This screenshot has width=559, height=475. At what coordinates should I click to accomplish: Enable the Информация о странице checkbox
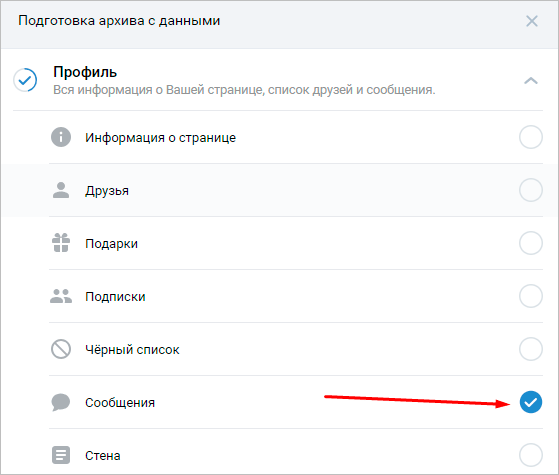531,137
